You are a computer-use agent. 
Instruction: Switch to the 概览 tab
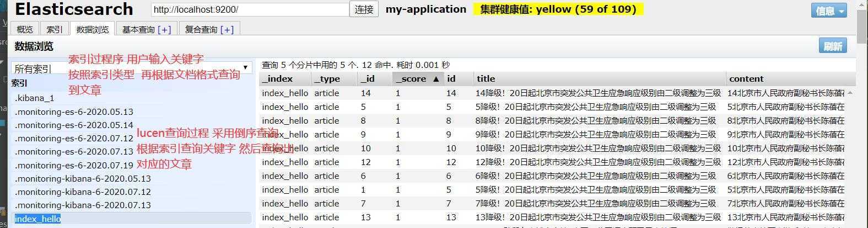coord(25,29)
